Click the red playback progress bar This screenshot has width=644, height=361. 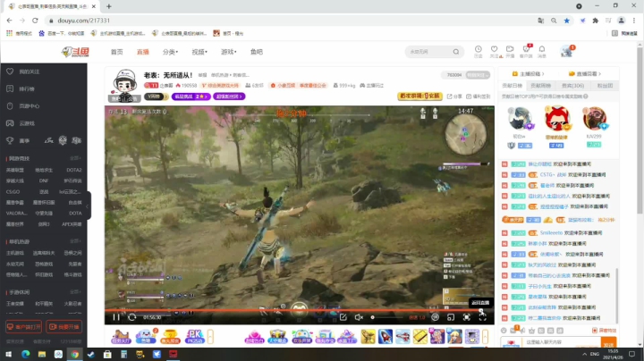point(292,311)
